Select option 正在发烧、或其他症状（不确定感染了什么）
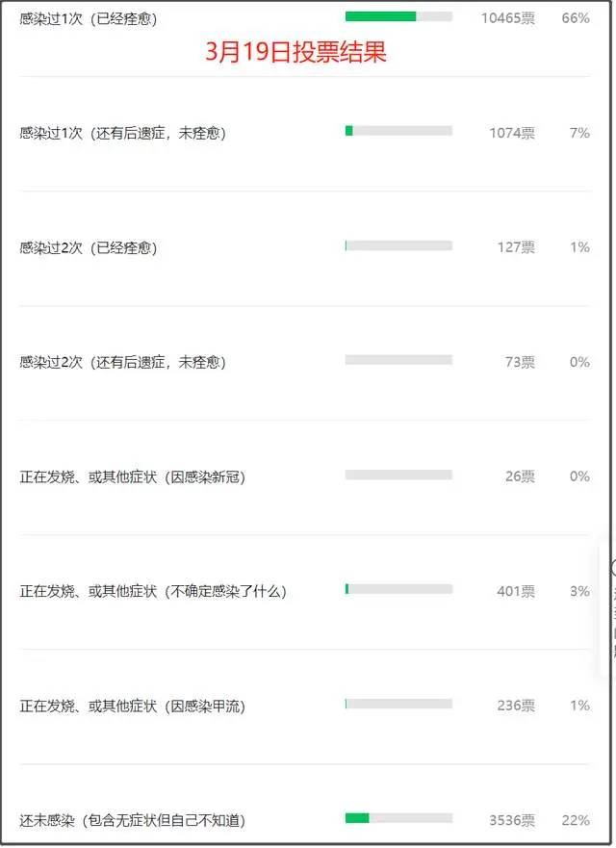The height and width of the screenshot is (848, 616). click(153, 591)
